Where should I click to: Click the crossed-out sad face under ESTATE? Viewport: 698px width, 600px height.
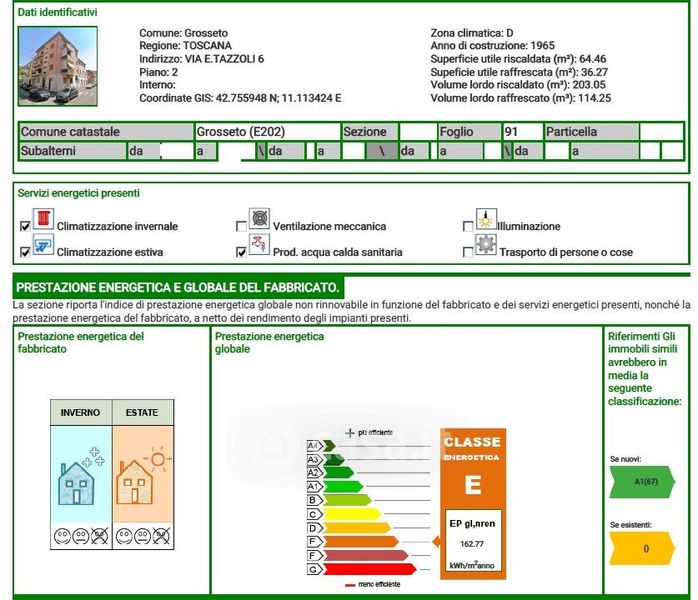161,536
